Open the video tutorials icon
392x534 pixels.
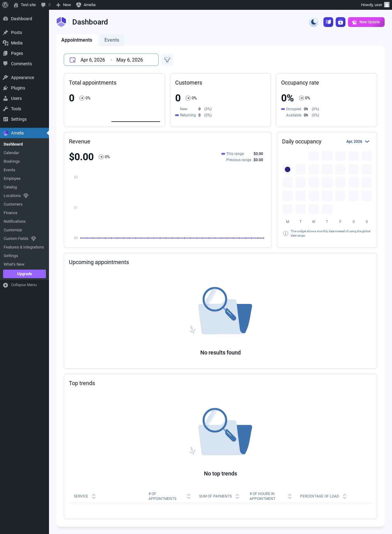point(341,22)
